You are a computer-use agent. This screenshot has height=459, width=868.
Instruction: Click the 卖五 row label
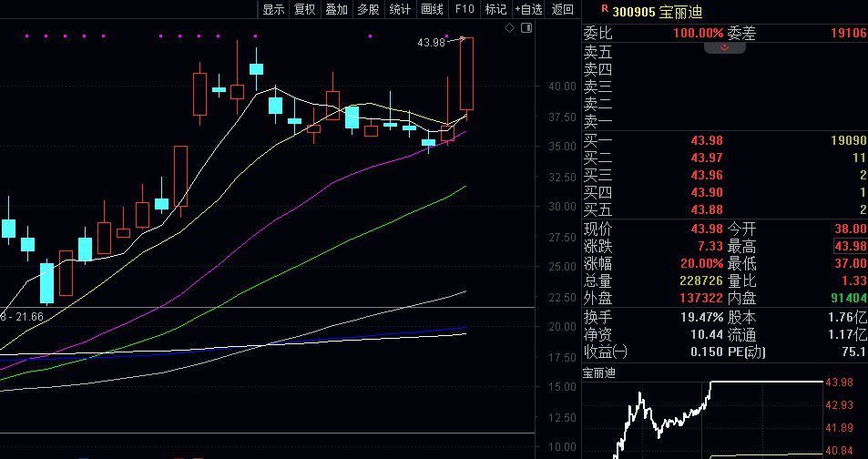click(x=598, y=53)
